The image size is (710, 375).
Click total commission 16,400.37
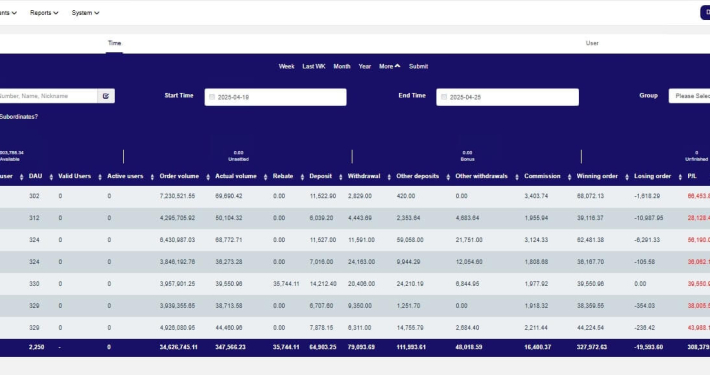coord(537,347)
